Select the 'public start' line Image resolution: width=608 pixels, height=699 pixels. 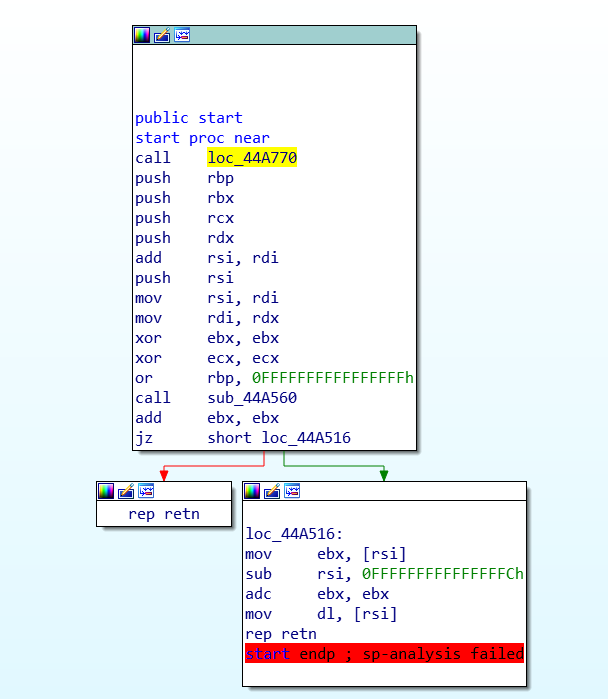point(189,118)
